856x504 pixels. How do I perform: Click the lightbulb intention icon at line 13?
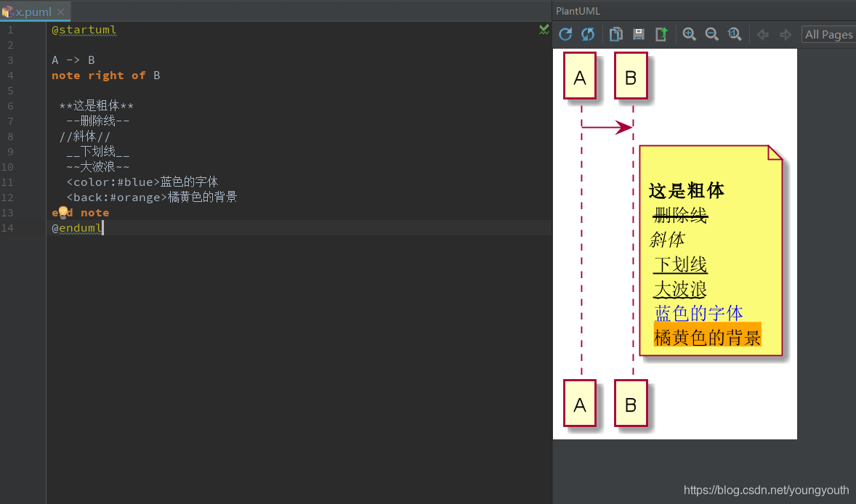(62, 212)
